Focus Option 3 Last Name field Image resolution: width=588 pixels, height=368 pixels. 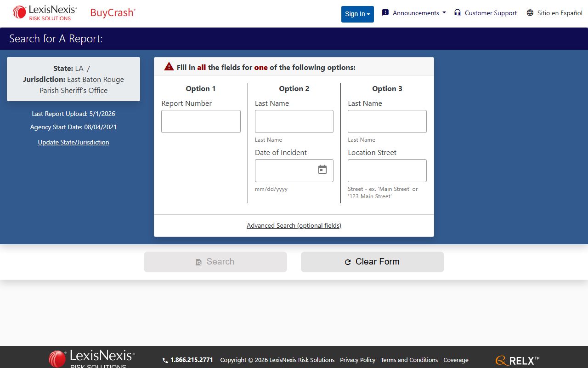point(387,121)
